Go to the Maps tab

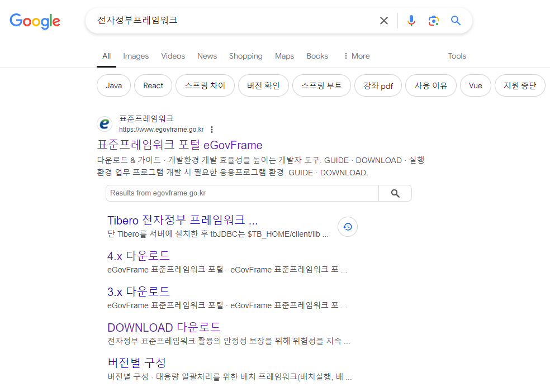point(285,56)
